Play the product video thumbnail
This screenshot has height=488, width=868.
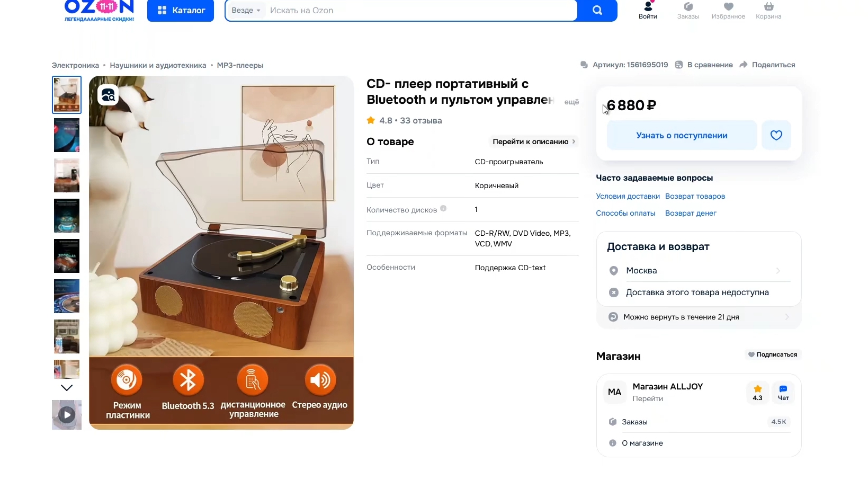(x=67, y=414)
